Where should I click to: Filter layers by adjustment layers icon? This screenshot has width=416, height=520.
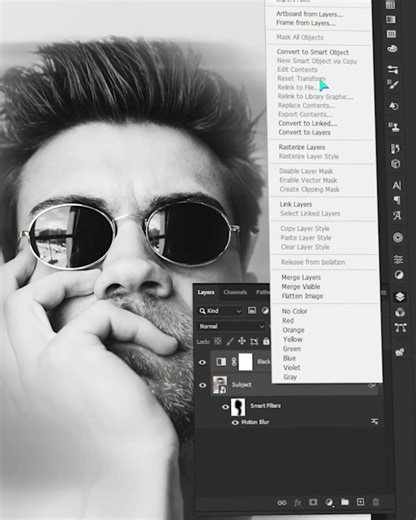point(265,311)
